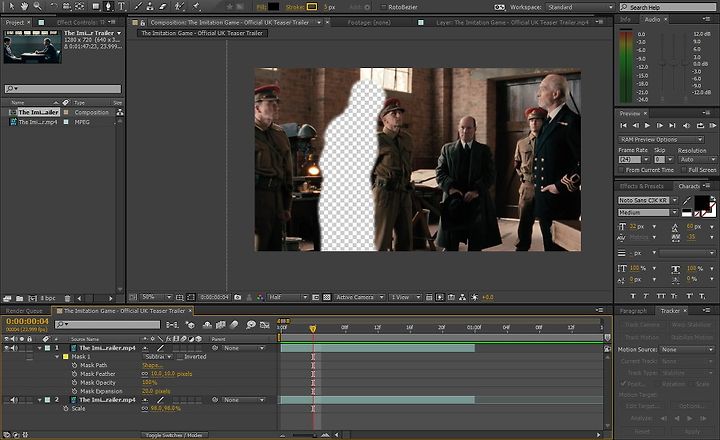Open the 50% magnification dropdown
Image resolution: width=720 pixels, height=440 pixels.
(x=156, y=297)
